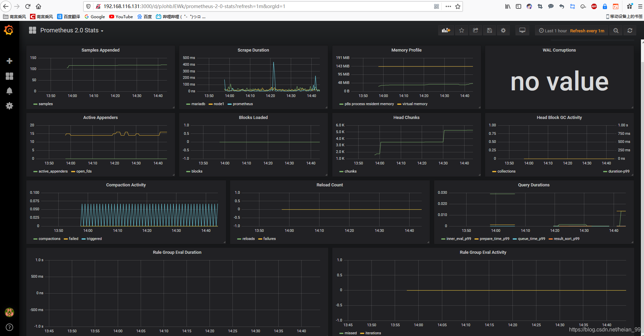Open Samples Appended panel title menu
The image size is (644, 336).
pos(101,50)
